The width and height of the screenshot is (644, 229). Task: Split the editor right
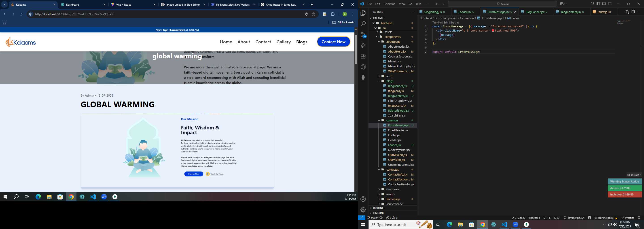(633, 12)
